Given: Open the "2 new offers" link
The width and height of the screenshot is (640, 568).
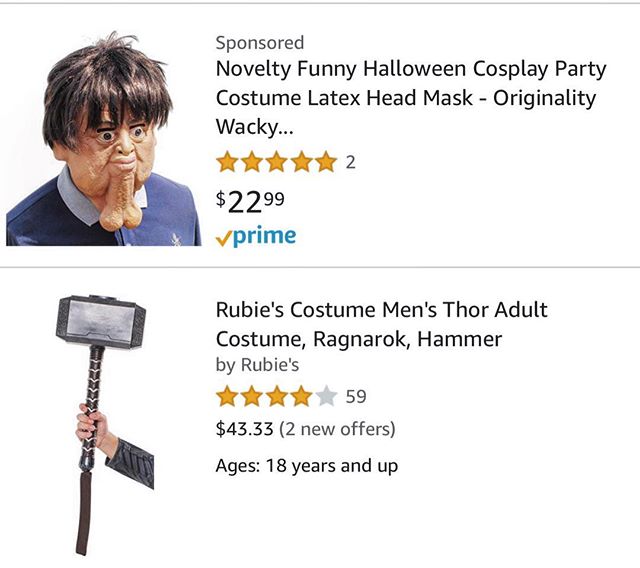Looking at the screenshot, I should [337, 429].
